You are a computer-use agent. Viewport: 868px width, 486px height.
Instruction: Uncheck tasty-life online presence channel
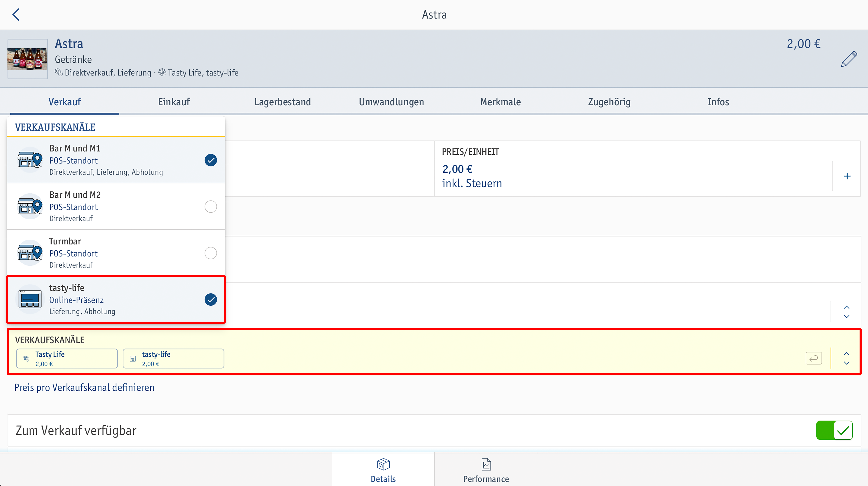pyautogui.click(x=211, y=299)
